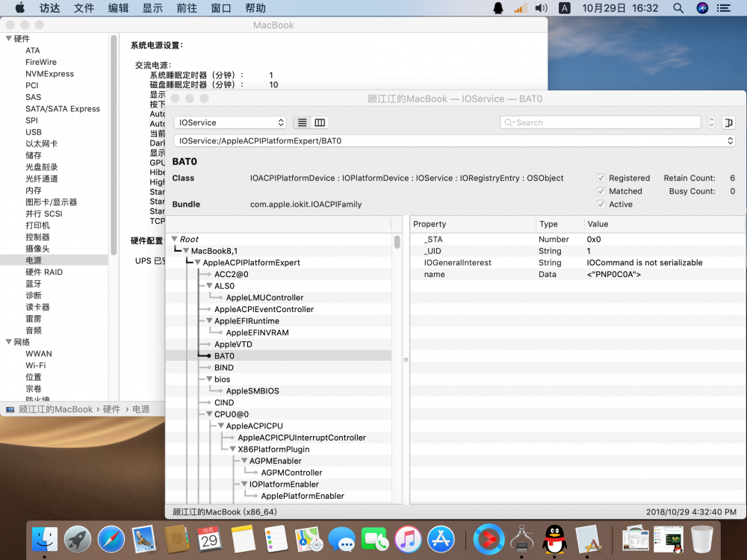Screen dimensions: 747x560
Task: Select AppleSMBIOS in the registry tree
Action: coord(252,391)
